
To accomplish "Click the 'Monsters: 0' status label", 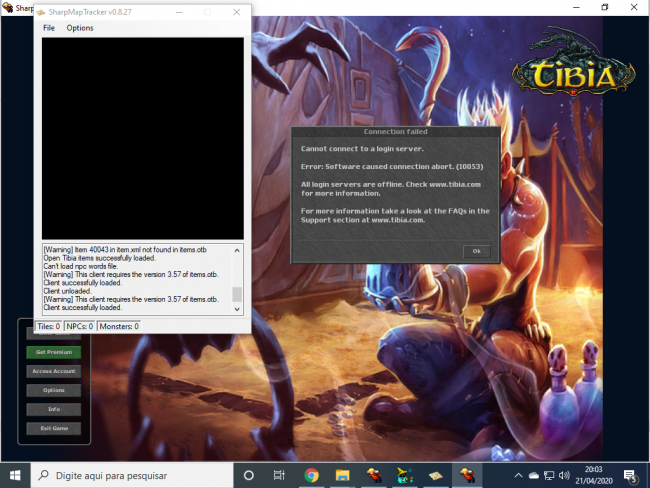I will [x=119, y=326].
